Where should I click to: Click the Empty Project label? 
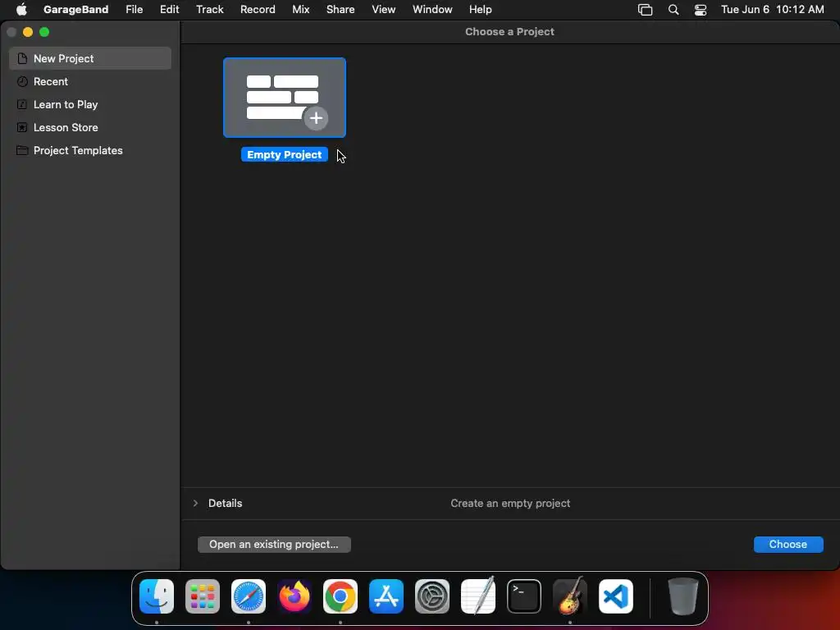click(x=285, y=155)
